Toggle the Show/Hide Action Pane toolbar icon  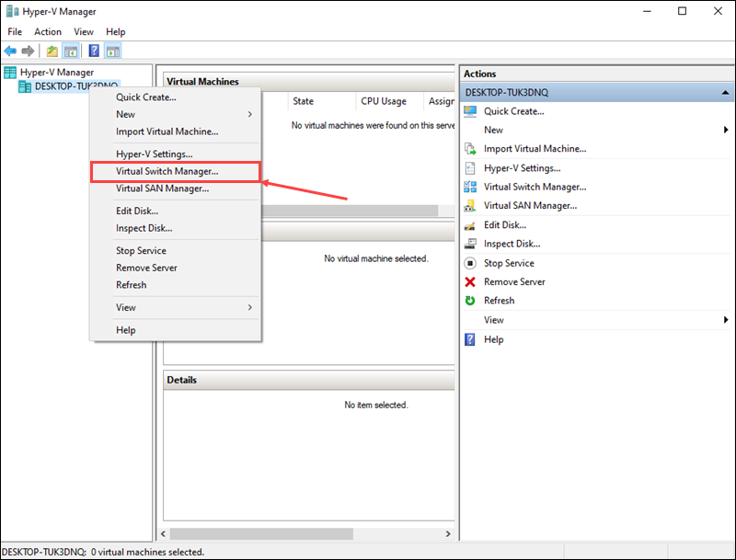click(112, 51)
